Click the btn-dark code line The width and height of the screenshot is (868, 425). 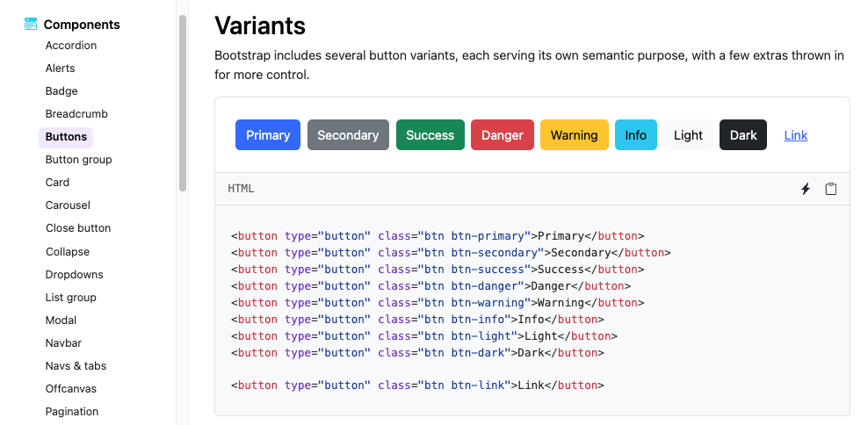tap(417, 352)
